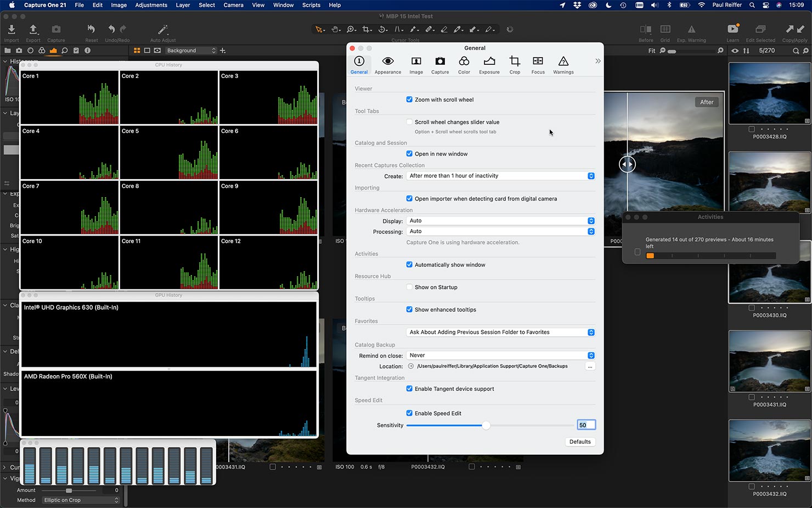Open the Favorites ask-about-adding dropdown
This screenshot has height=508, width=812.
point(500,332)
